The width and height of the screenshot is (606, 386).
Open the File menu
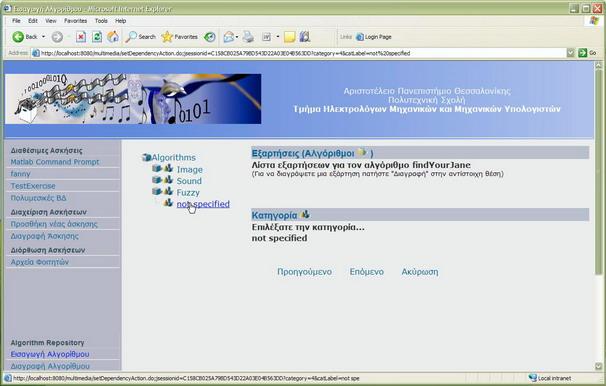16,21
